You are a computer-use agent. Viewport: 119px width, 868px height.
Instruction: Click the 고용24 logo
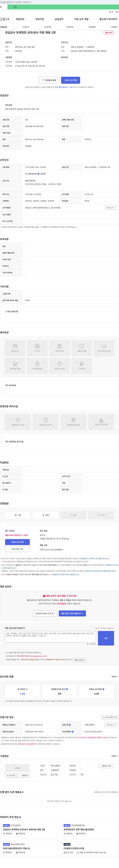pos(5,19)
